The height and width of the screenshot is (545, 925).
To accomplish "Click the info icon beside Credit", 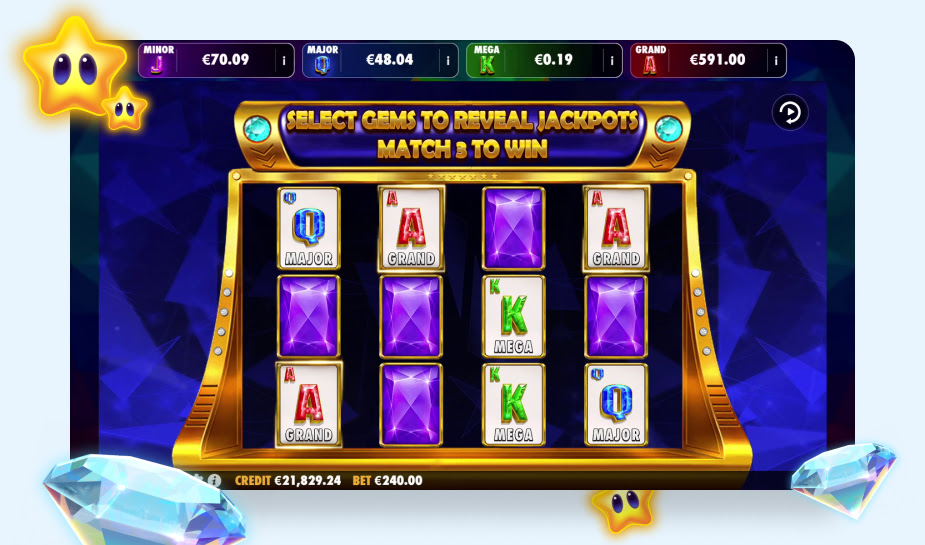I will point(215,480).
